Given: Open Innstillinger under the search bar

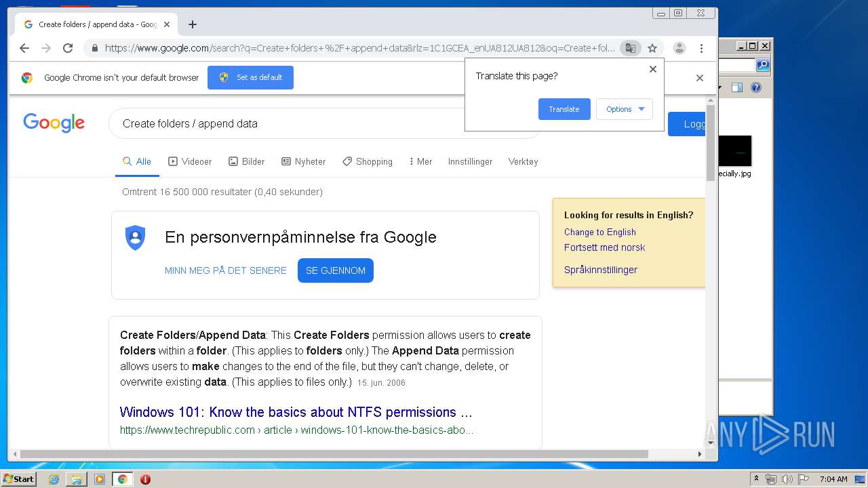Looking at the screenshot, I should (470, 161).
